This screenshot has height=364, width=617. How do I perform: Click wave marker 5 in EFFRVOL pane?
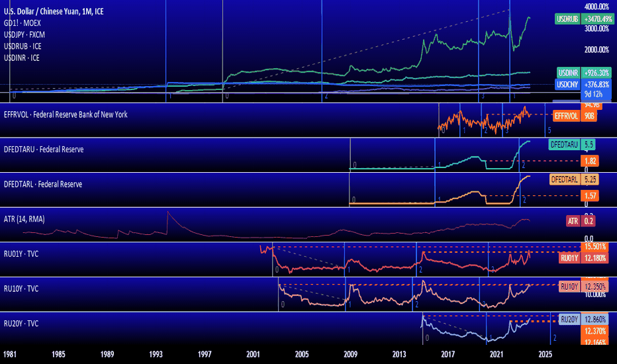click(x=549, y=130)
